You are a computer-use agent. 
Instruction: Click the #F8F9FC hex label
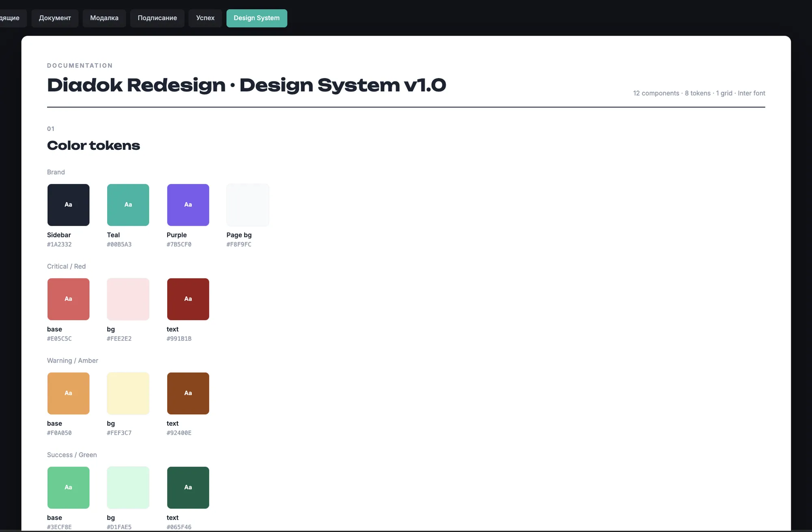coord(239,244)
